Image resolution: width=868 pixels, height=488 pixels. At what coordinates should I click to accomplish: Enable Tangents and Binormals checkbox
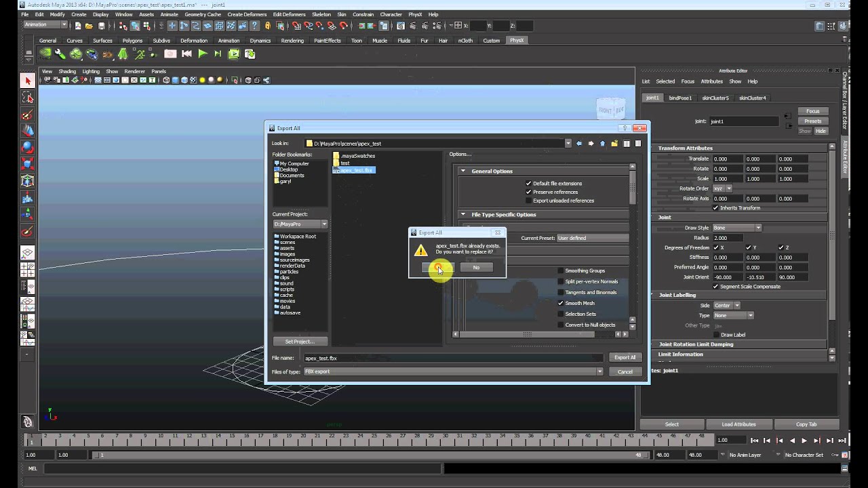(x=561, y=293)
